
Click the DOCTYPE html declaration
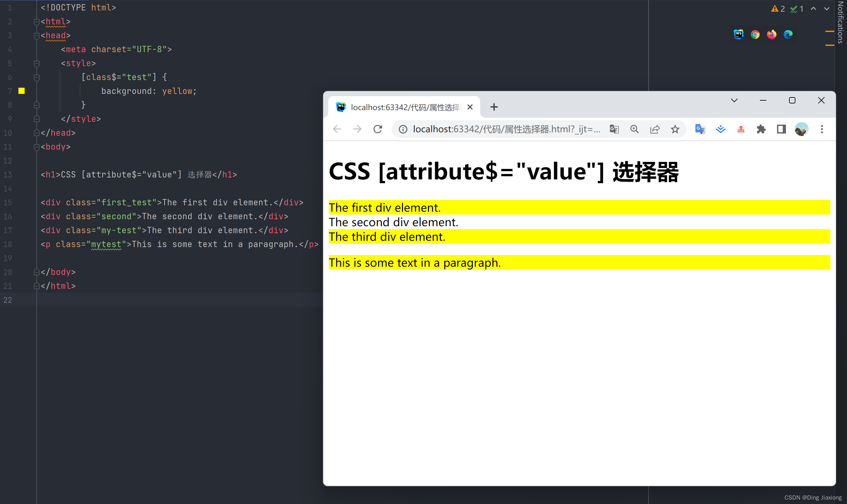point(78,8)
